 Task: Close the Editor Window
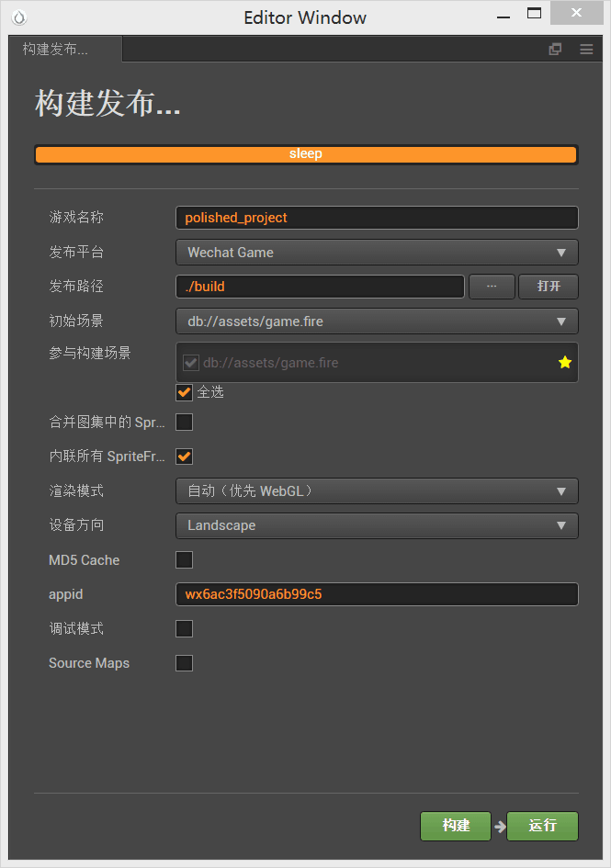point(577,13)
